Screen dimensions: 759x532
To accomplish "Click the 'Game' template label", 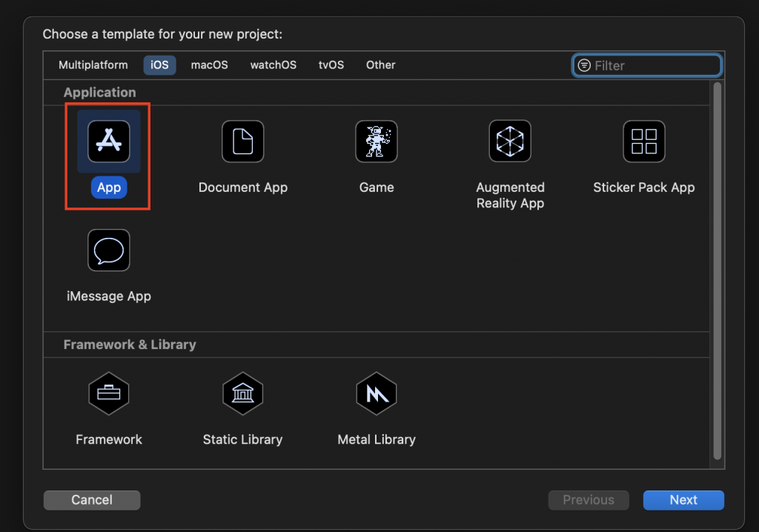I will (x=377, y=187).
